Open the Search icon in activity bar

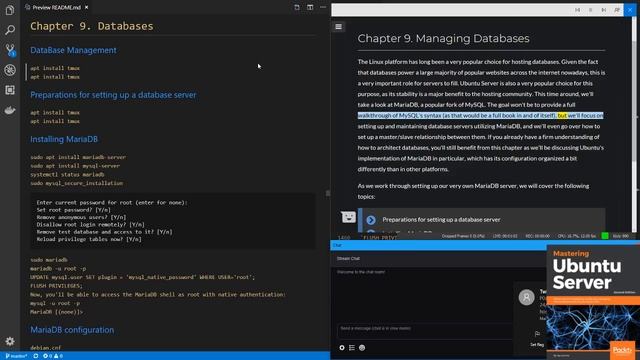pos(10,30)
